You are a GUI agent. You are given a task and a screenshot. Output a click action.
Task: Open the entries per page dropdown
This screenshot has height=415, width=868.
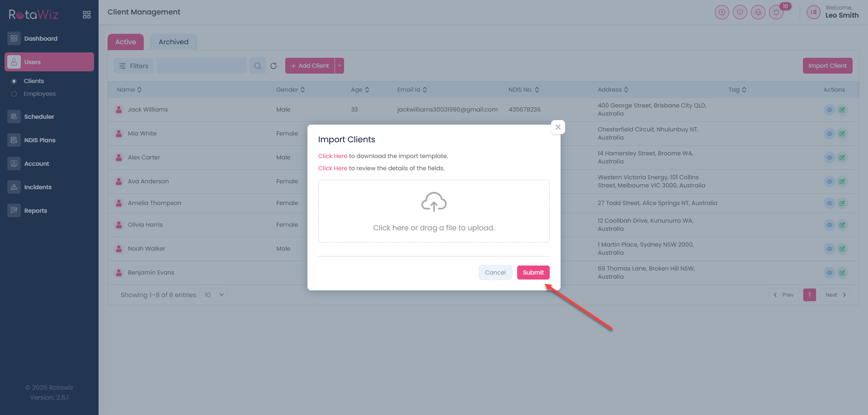coord(213,295)
